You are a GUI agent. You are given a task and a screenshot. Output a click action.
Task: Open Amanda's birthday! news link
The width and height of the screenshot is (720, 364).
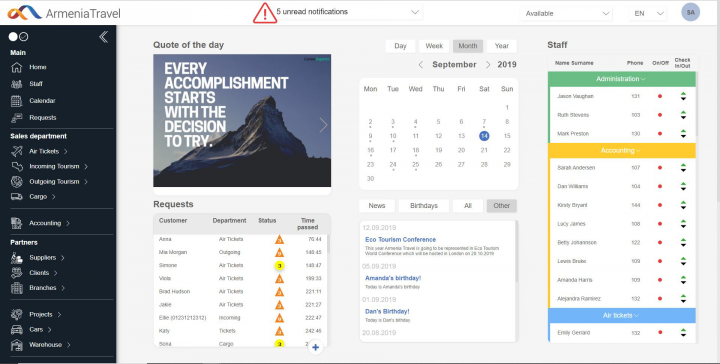pos(393,278)
